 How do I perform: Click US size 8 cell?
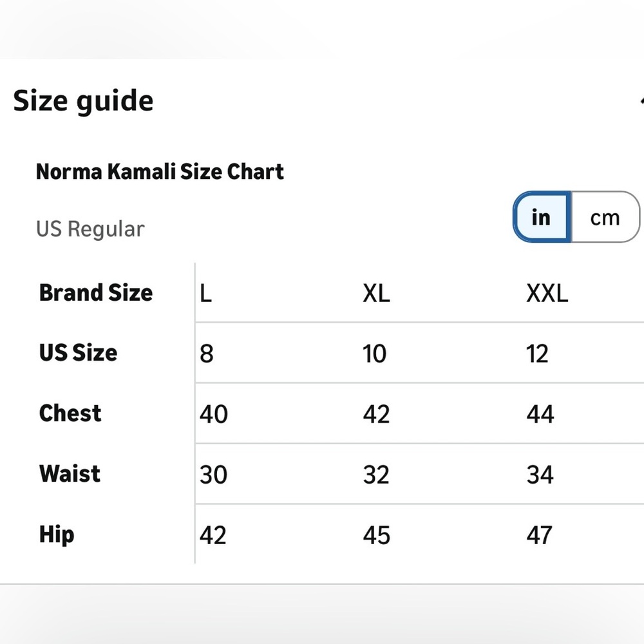207,354
